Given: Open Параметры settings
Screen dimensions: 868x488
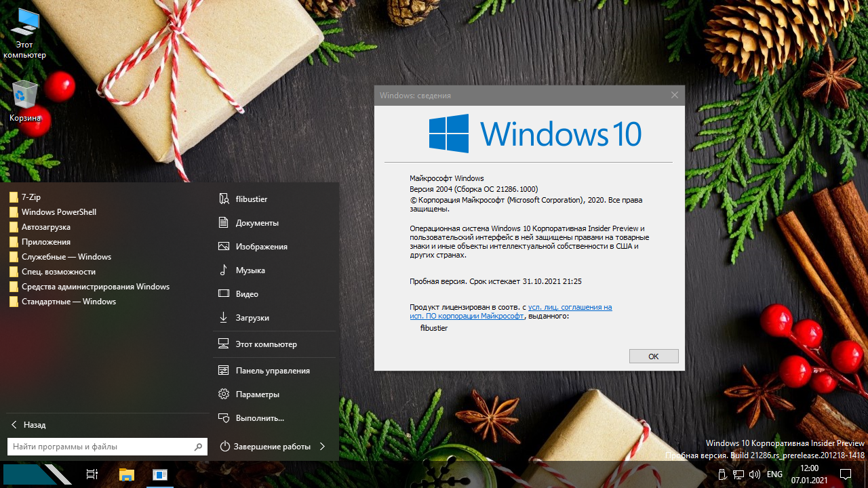Looking at the screenshot, I should coord(275,394).
